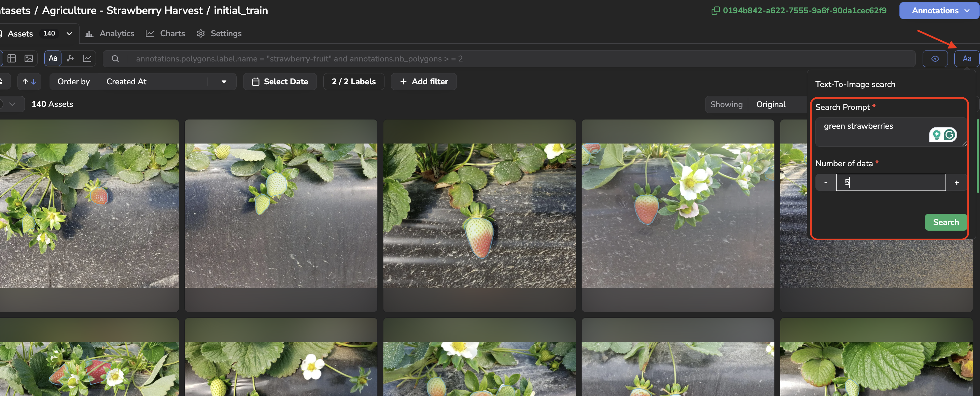Click the 140 Assets count text

(x=52, y=104)
